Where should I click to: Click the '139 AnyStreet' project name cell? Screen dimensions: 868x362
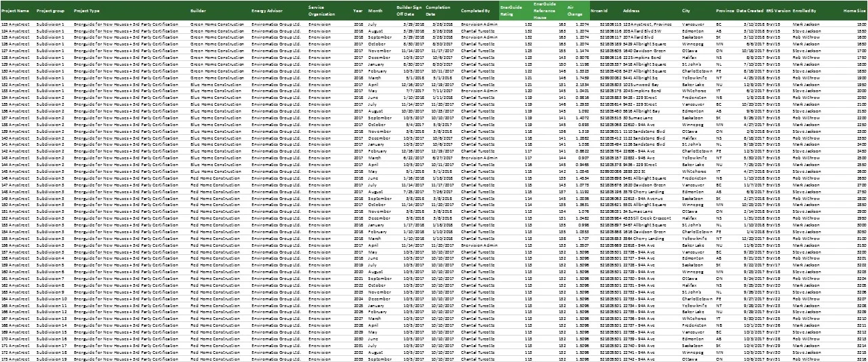[14, 131]
